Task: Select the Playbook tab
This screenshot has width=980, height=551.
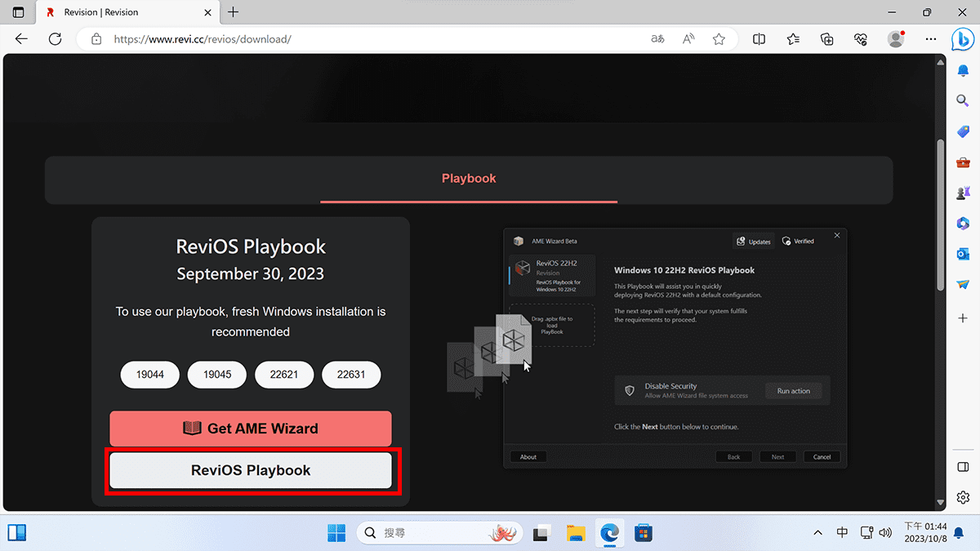Action: pyautogui.click(x=469, y=179)
